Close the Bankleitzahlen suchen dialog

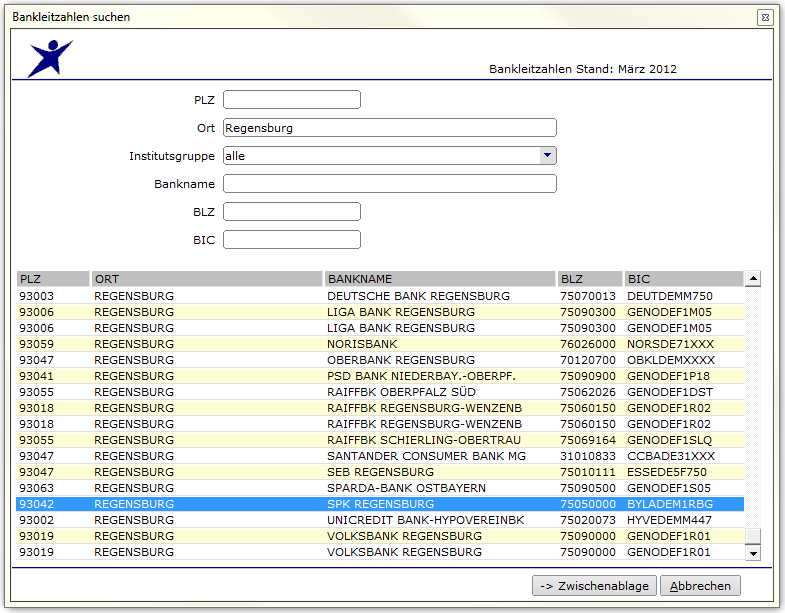click(x=765, y=18)
